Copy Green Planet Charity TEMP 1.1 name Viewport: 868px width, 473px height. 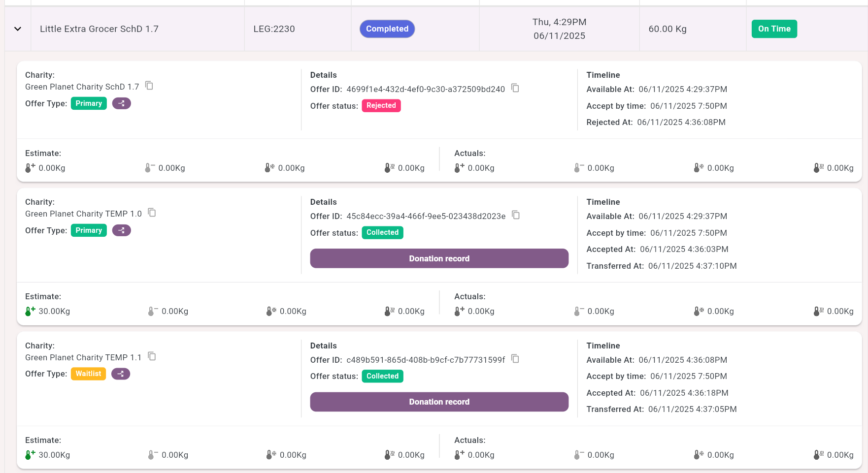[x=152, y=356]
